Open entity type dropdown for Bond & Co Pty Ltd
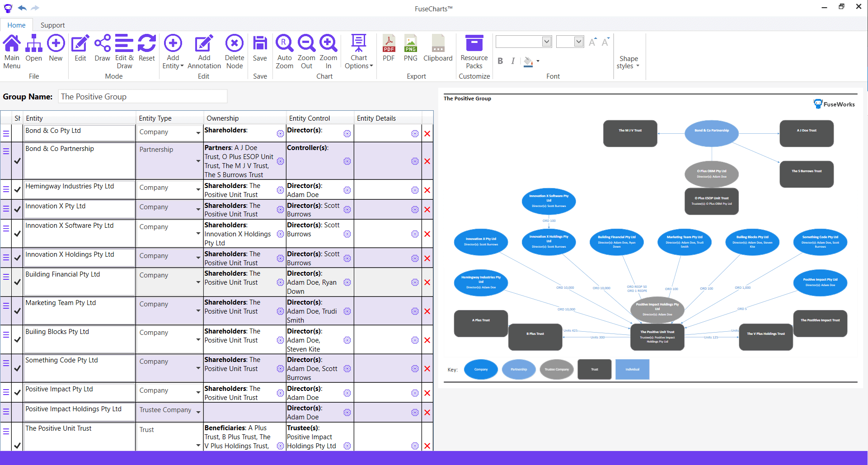 [x=198, y=133]
